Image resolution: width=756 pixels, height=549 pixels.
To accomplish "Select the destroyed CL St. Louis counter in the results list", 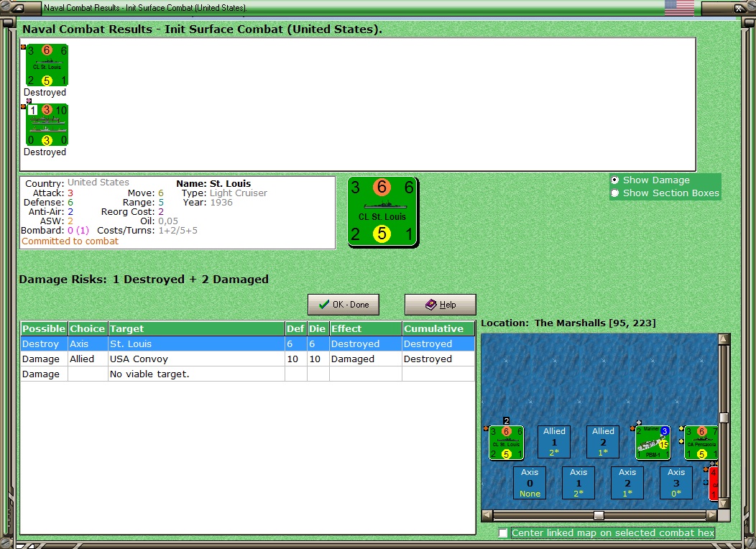I will pos(47,65).
